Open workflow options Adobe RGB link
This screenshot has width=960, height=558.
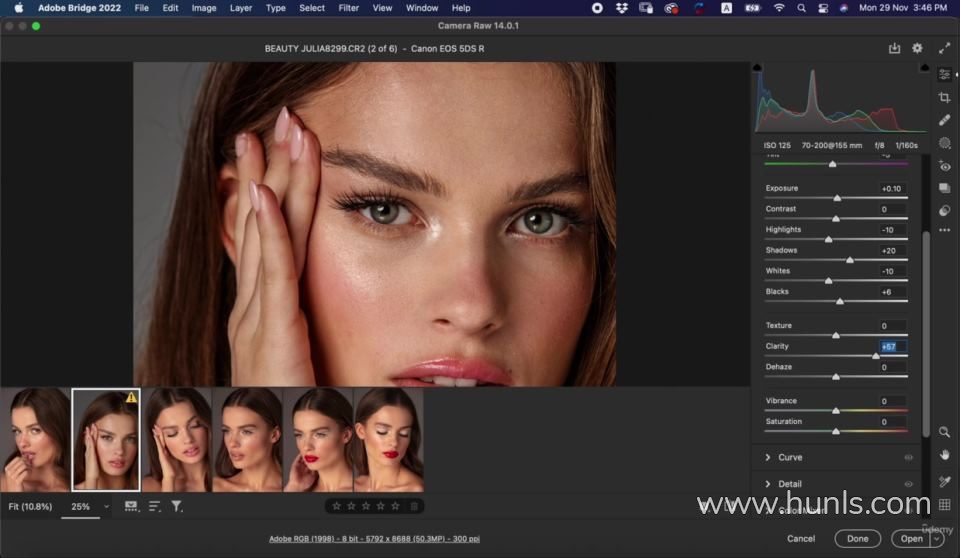374,539
